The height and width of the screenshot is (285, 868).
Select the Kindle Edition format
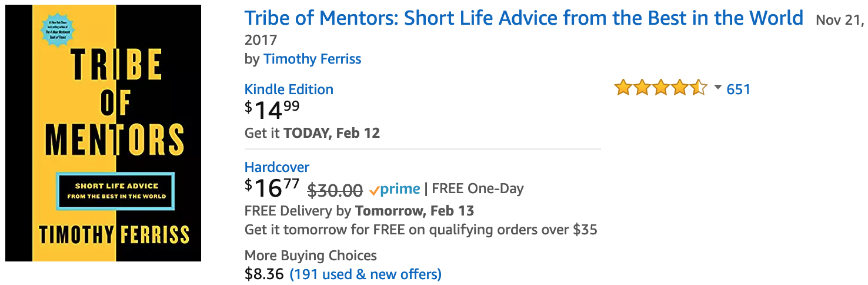click(289, 90)
